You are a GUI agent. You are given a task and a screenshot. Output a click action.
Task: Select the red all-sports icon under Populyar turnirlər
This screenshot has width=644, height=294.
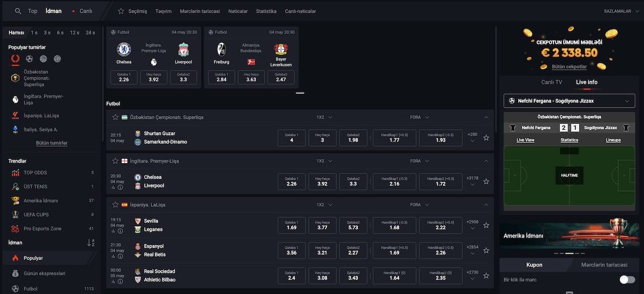click(16, 59)
